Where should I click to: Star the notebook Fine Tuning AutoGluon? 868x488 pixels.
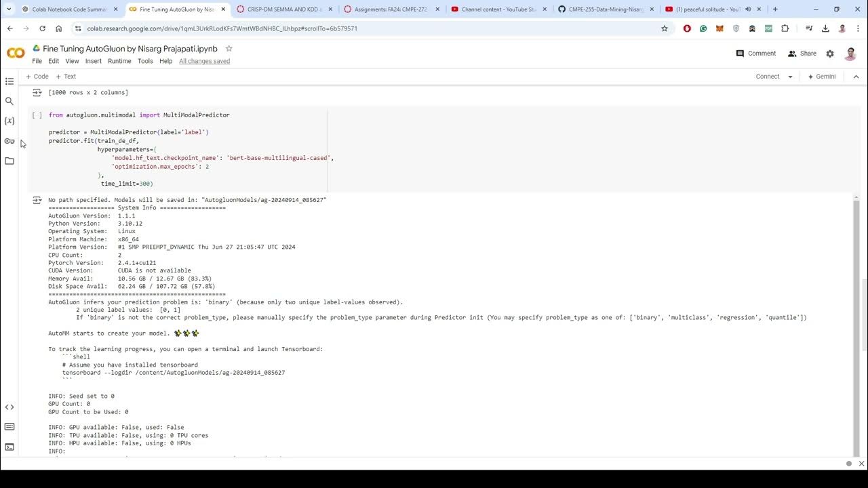tap(229, 49)
